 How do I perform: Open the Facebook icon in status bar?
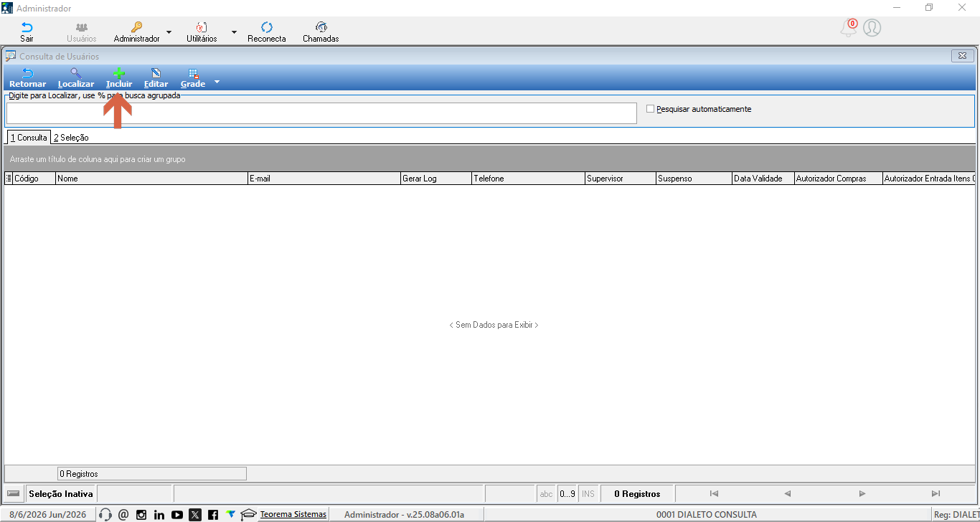pyautogui.click(x=213, y=514)
